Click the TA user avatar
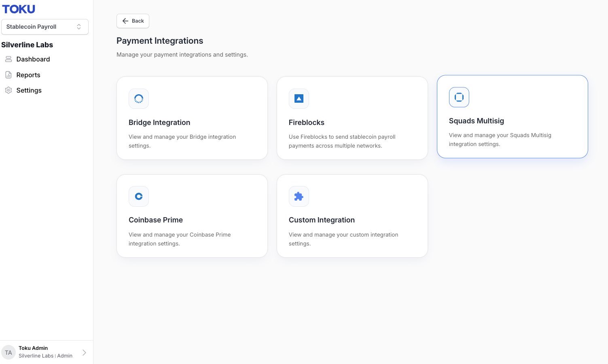 click(8, 352)
